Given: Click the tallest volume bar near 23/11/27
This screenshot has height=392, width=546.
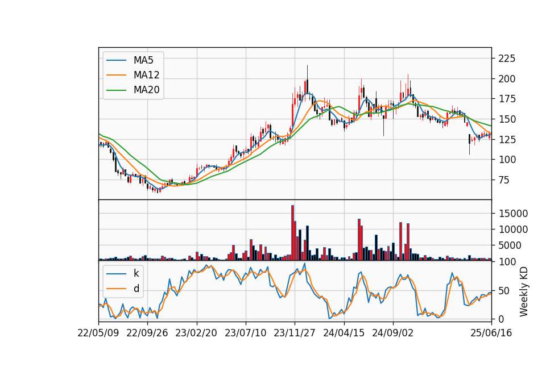Looking at the screenshot, I should (x=292, y=233).
